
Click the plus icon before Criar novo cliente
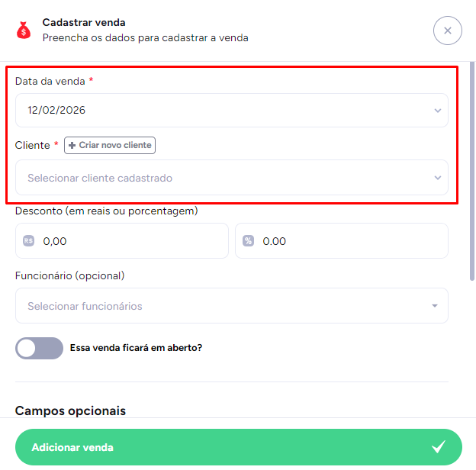[x=72, y=145]
